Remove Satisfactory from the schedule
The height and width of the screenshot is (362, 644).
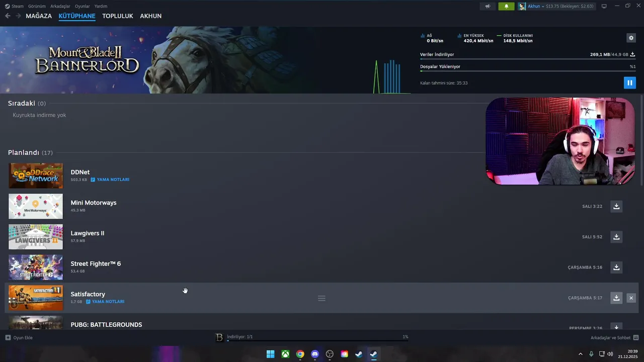click(x=631, y=298)
